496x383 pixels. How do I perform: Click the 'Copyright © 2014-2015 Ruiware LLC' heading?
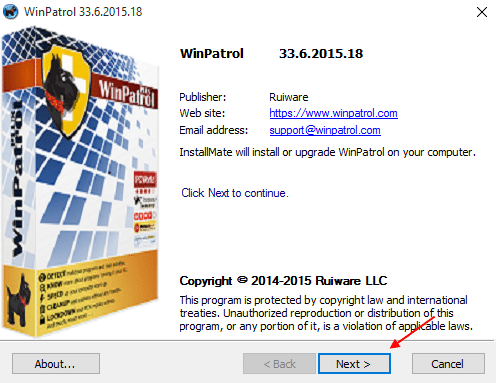(283, 281)
